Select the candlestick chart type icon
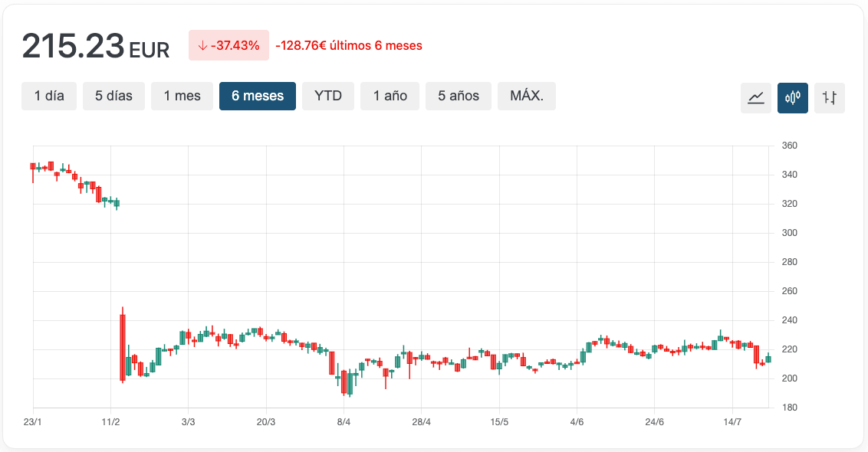Viewport: 868px width, 452px height. tap(792, 97)
